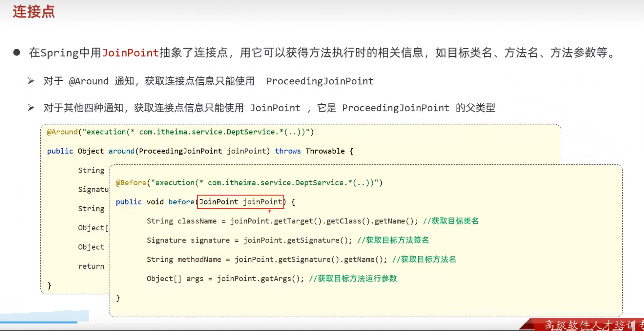Click the black bullet point marker beside Spring text
The width and height of the screenshot is (644, 331).
[x=17, y=52]
